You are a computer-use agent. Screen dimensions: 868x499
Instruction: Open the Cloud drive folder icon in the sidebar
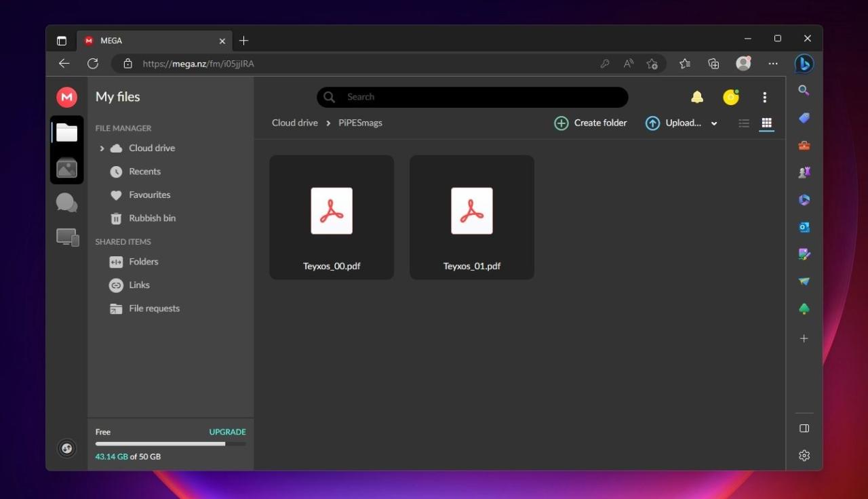(x=66, y=132)
